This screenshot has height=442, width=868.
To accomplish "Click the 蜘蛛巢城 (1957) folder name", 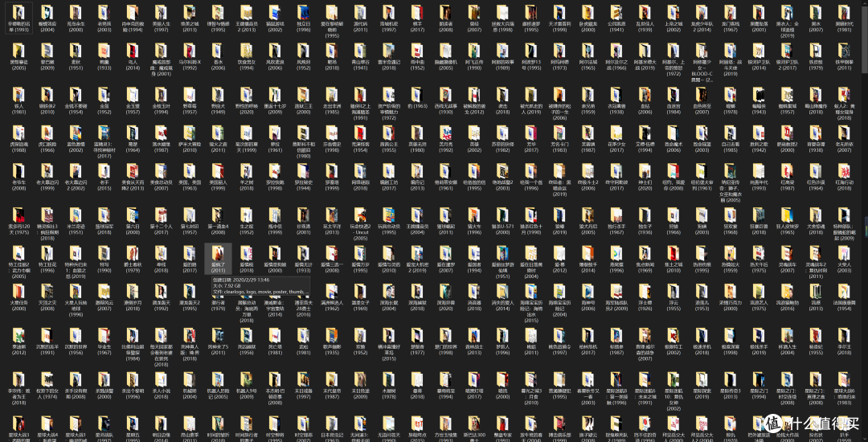I will (x=787, y=108).
